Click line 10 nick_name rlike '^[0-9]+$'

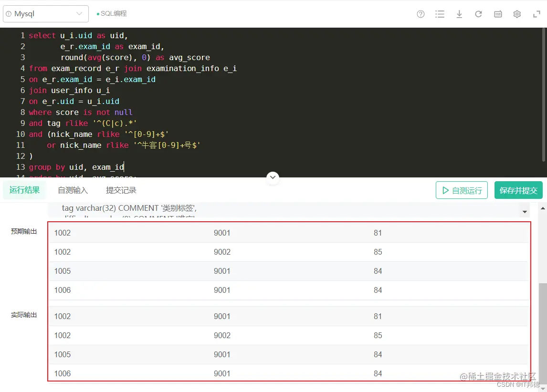[x=99, y=134]
